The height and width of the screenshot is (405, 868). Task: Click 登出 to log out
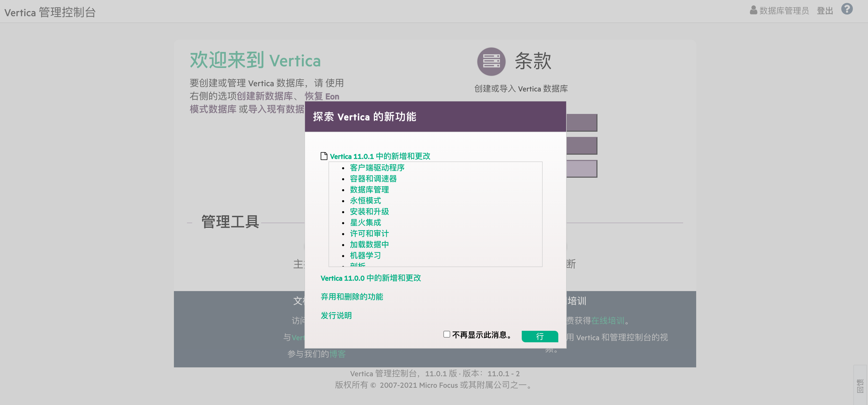click(x=825, y=11)
